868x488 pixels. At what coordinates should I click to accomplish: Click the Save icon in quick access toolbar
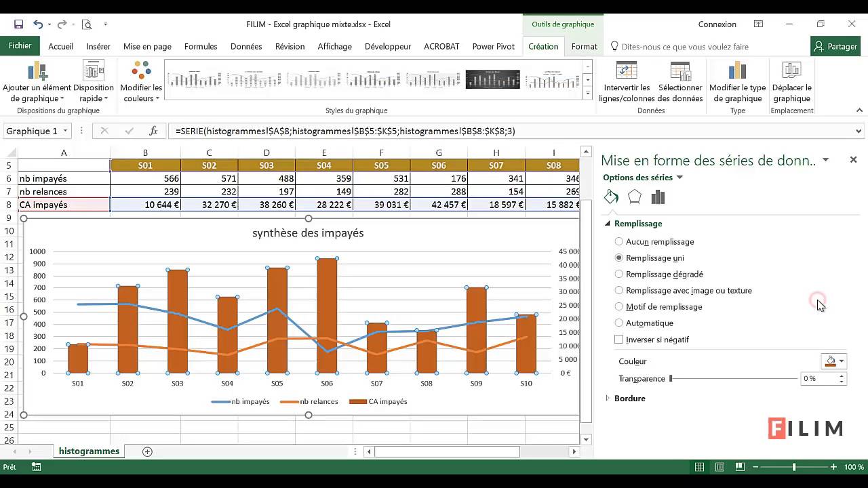[x=18, y=24]
